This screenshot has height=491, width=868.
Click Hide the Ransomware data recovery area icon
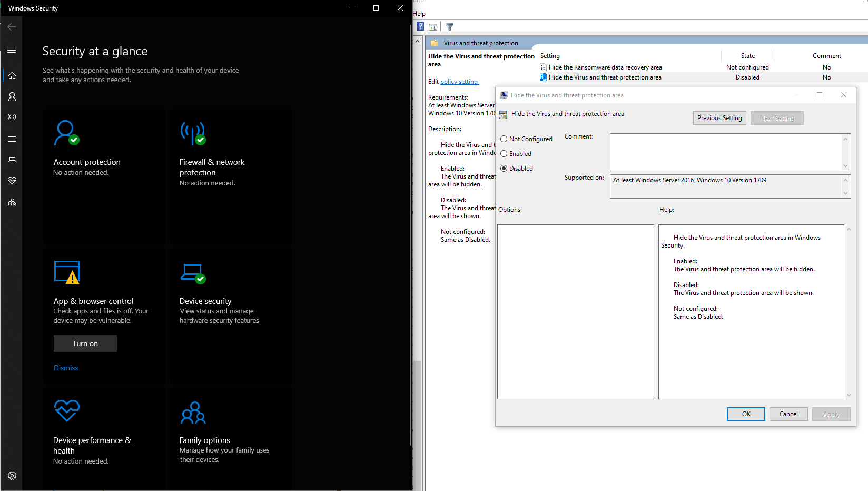pos(543,67)
